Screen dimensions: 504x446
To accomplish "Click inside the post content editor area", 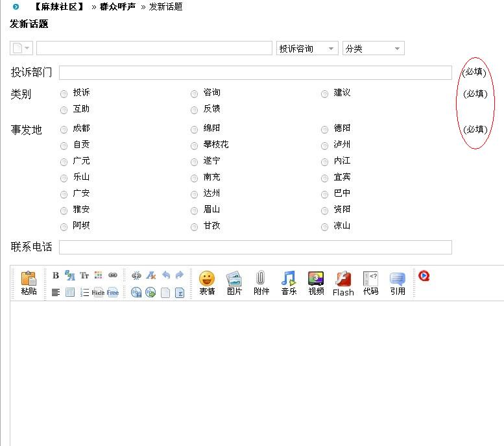I will tap(257, 373).
